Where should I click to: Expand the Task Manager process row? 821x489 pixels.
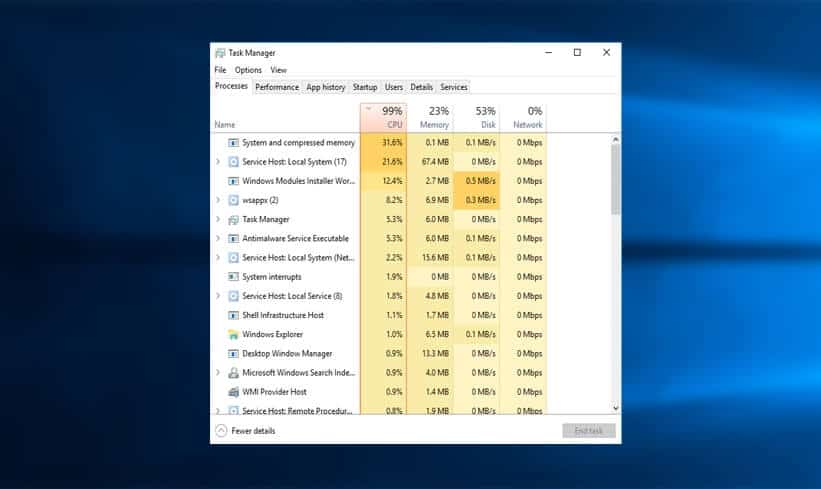[x=218, y=219]
